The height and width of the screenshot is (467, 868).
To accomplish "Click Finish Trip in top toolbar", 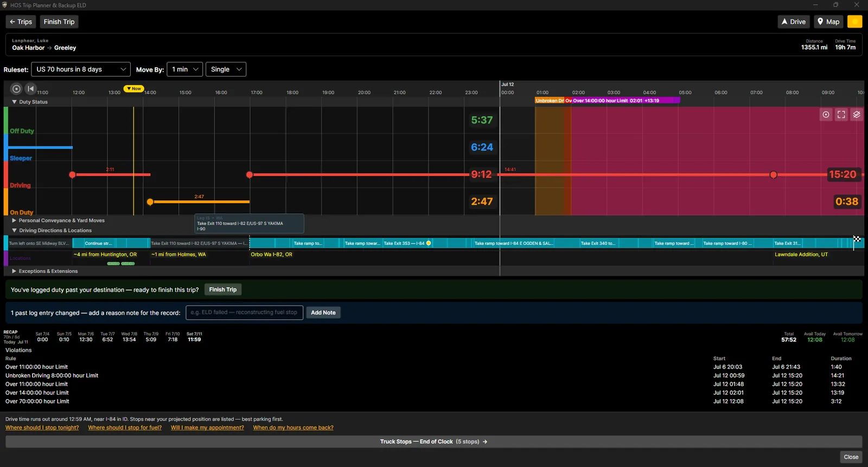I will (x=59, y=22).
